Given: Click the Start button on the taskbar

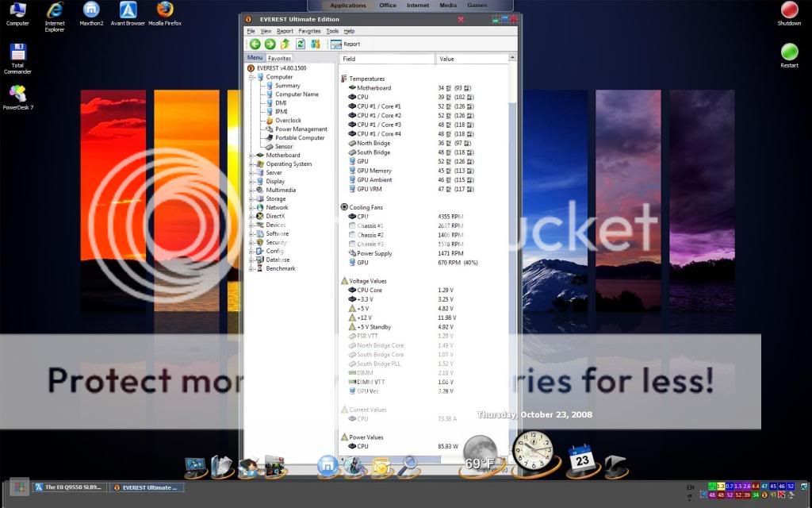Looking at the screenshot, I should click(19, 487).
